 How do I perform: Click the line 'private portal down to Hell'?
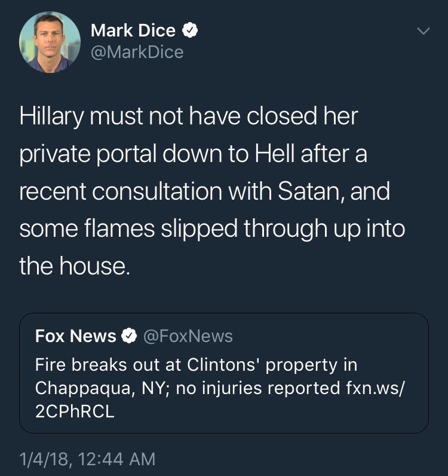[193, 154]
